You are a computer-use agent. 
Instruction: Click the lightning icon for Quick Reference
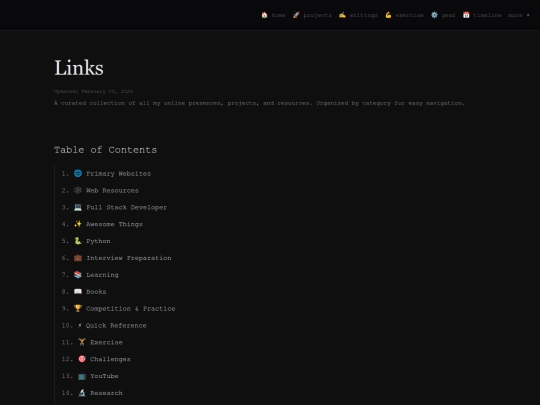click(80, 325)
